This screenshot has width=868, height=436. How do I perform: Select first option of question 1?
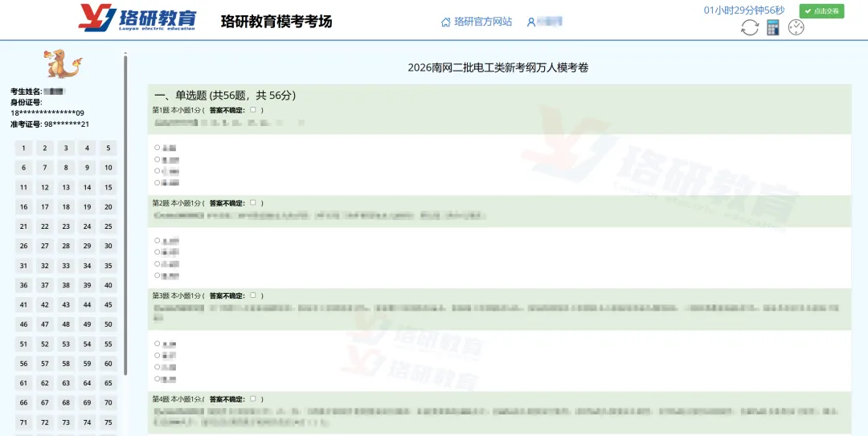(x=158, y=148)
